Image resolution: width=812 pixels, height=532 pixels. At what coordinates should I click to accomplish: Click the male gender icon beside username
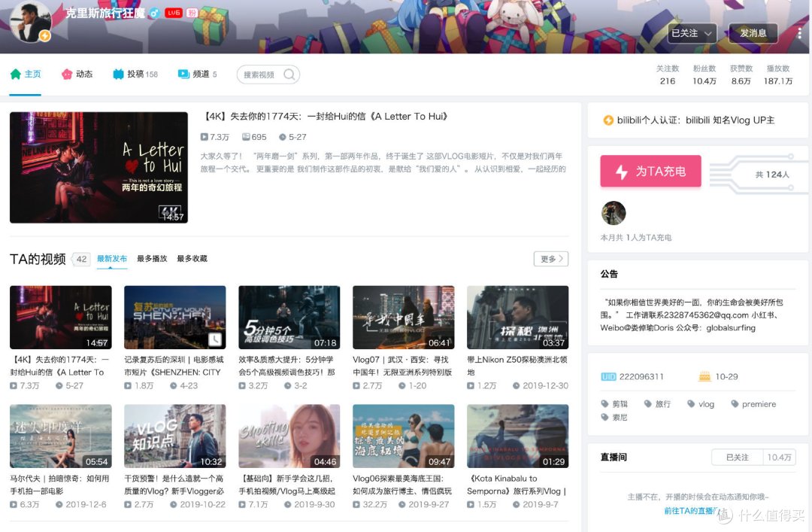(154, 14)
